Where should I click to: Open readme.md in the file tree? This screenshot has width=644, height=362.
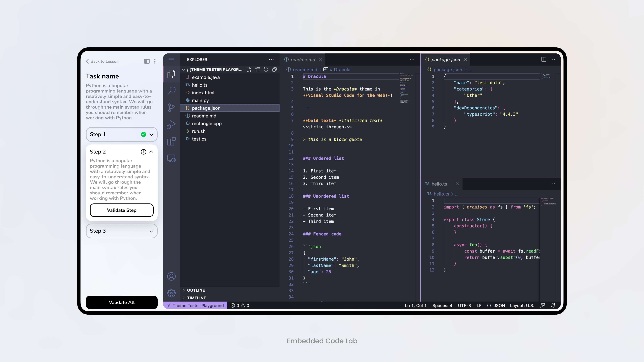(x=229, y=116)
